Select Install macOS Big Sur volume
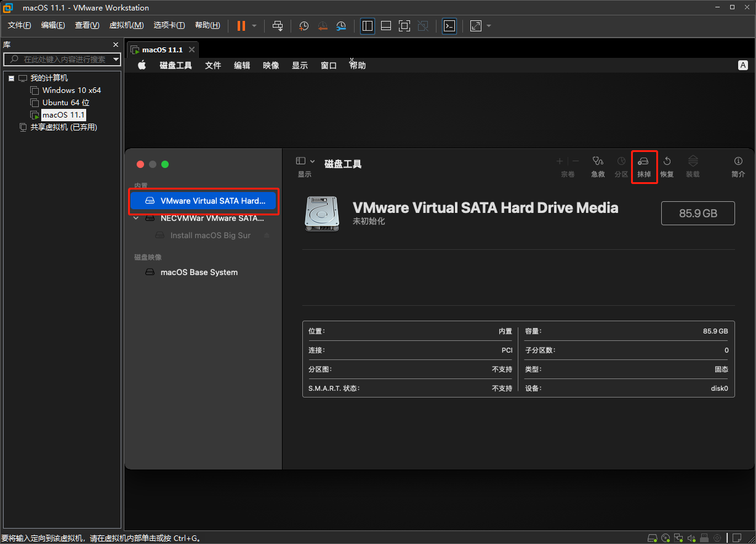This screenshot has width=756, height=544. 210,235
